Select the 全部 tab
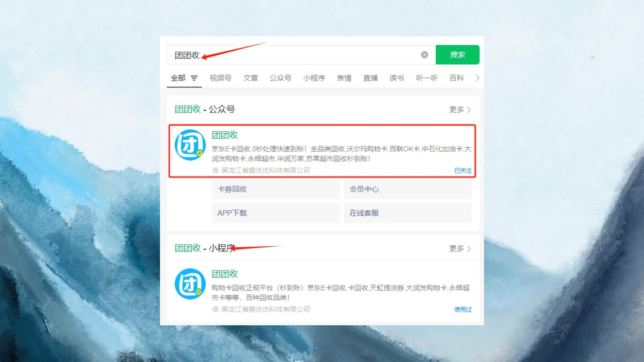This screenshot has width=644, height=362. click(178, 78)
